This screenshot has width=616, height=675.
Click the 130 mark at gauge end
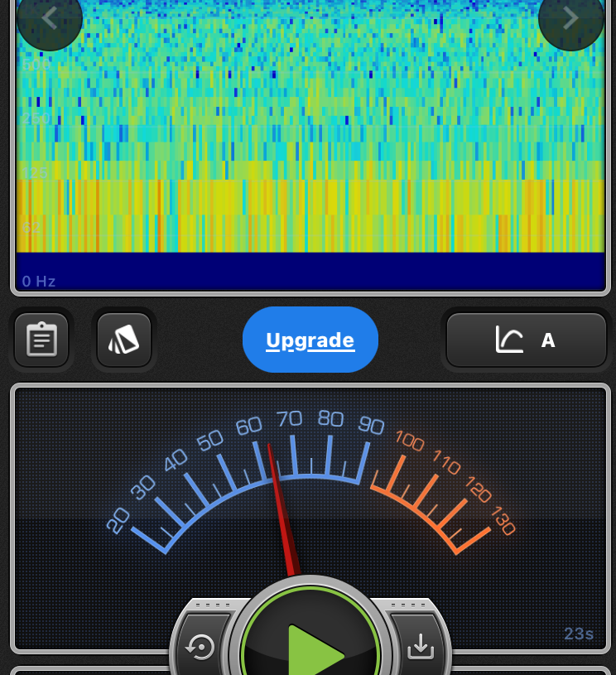tap(502, 522)
